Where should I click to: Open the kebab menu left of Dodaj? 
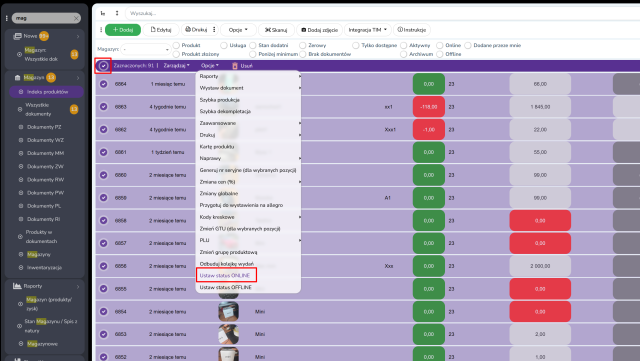pos(101,30)
